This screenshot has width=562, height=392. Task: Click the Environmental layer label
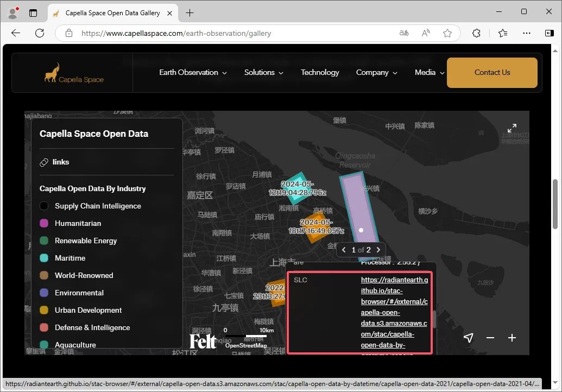click(79, 293)
